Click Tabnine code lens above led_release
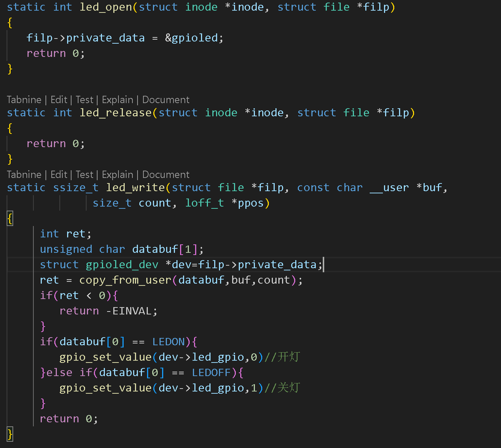The height and width of the screenshot is (448, 501). point(24,100)
